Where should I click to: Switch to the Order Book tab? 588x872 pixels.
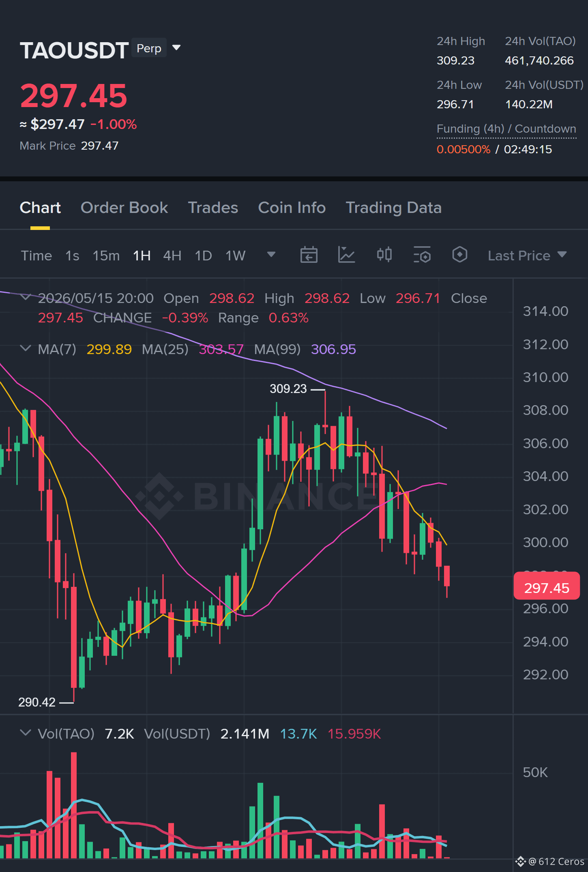(124, 208)
